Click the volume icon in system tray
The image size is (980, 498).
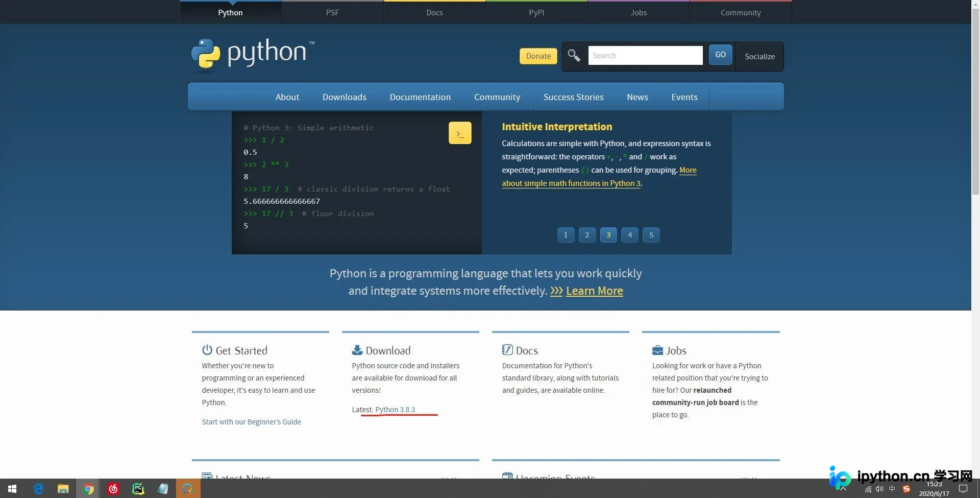tap(879, 489)
